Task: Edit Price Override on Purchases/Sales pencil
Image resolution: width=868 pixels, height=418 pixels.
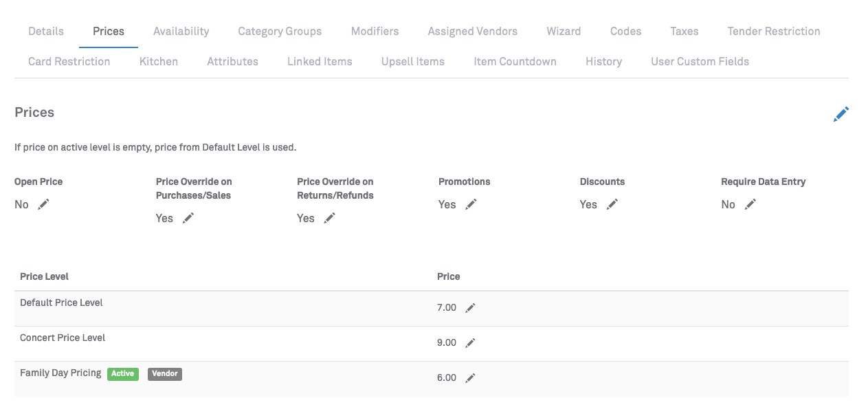Action: point(188,218)
